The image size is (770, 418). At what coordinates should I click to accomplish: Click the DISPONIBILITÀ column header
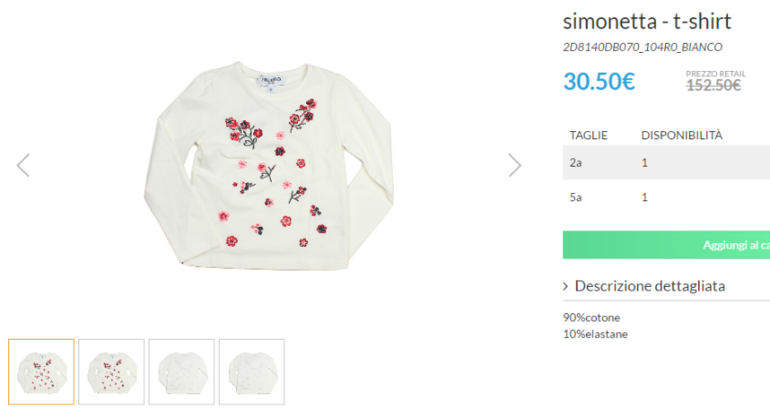(681, 135)
